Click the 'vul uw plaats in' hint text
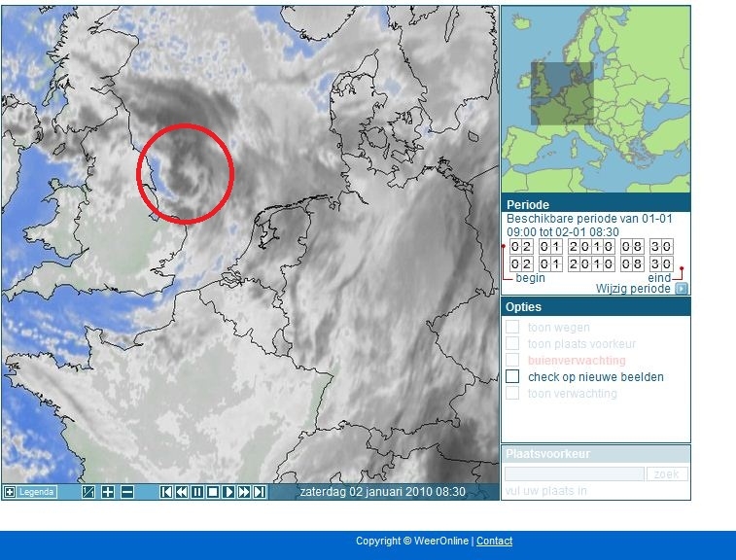736x560 pixels. pyautogui.click(x=545, y=491)
